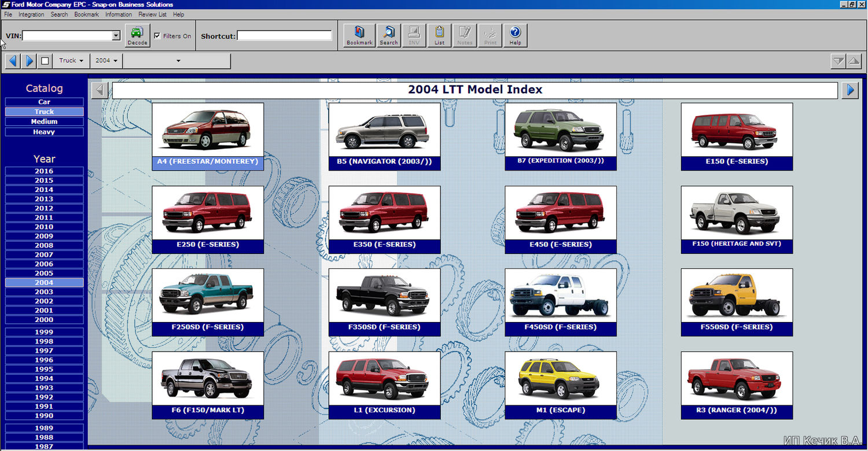
Task: Open the F350SD F-Series thumbnail
Action: coord(384,302)
